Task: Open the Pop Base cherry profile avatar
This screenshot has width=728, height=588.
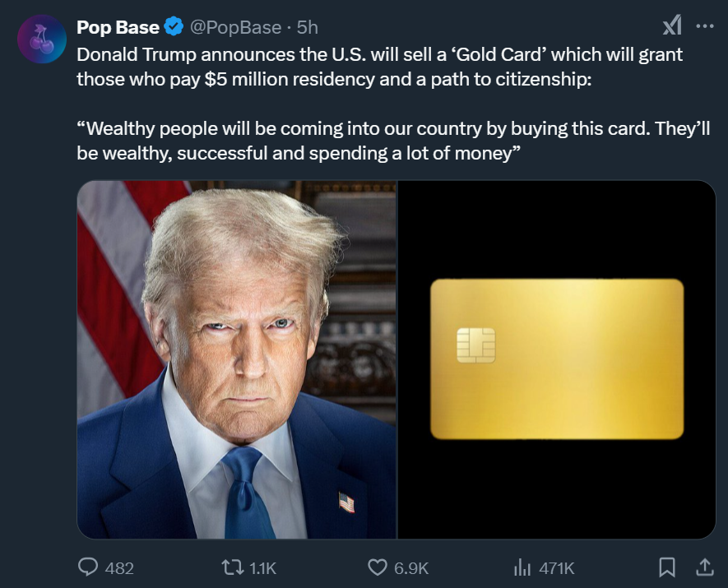Action: 42,39
